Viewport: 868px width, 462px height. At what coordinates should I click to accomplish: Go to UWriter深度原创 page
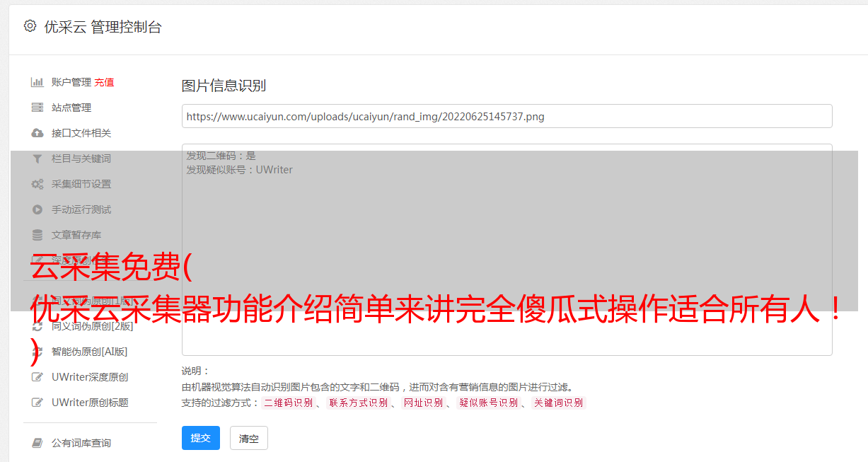click(90, 377)
